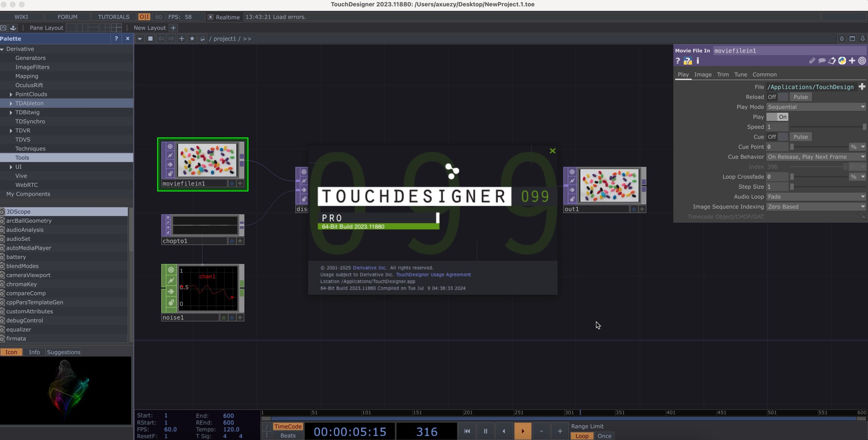Go to home network icon
Image resolution: width=868 pixels, height=440 pixels.
(202, 39)
